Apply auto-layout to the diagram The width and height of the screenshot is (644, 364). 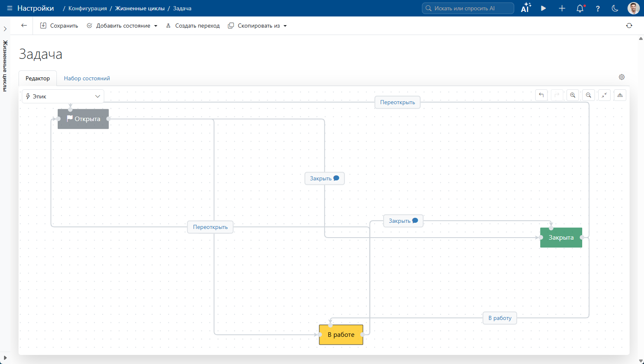(x=620, y=95)
